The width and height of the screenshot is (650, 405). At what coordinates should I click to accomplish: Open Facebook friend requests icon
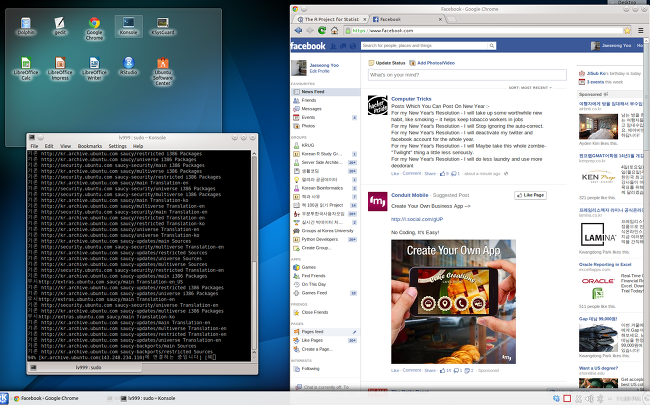333,46
